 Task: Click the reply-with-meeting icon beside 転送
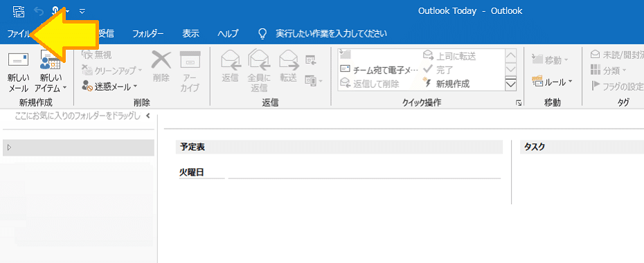[311, 60]
